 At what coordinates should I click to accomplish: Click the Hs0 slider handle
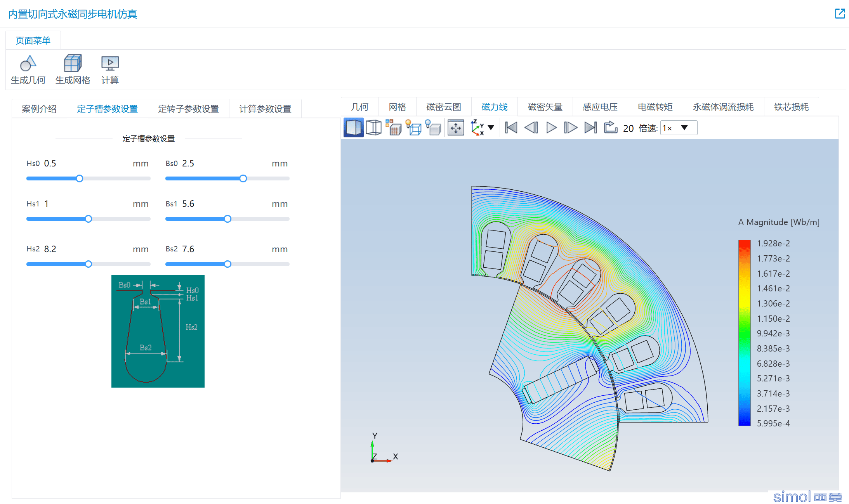point(80,178)
